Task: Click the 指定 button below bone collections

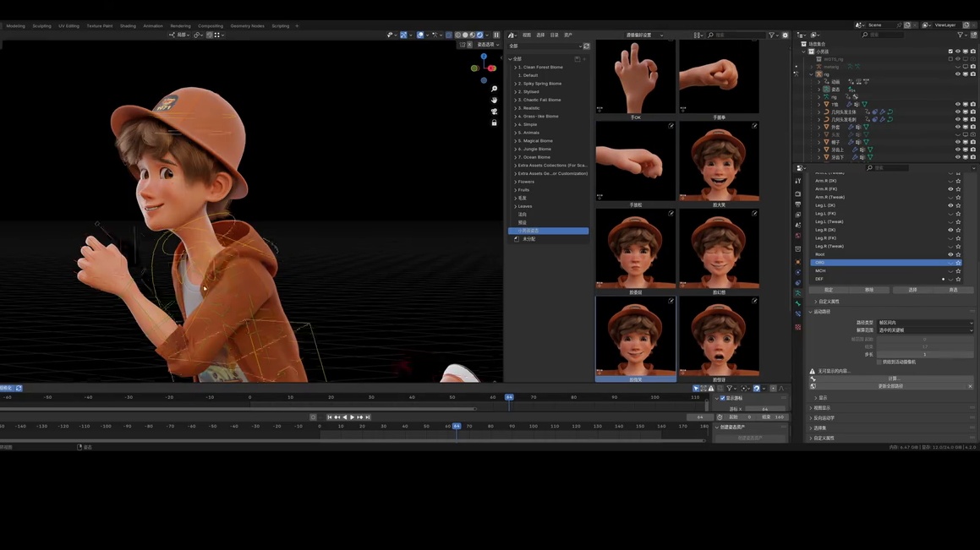Action: click(828, 290)
